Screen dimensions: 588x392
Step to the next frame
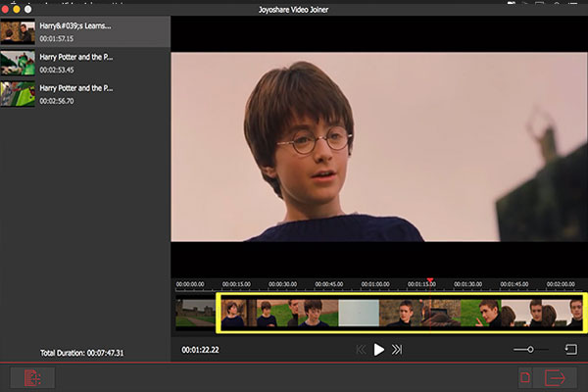pyautogui.click(x=397, y=350)
